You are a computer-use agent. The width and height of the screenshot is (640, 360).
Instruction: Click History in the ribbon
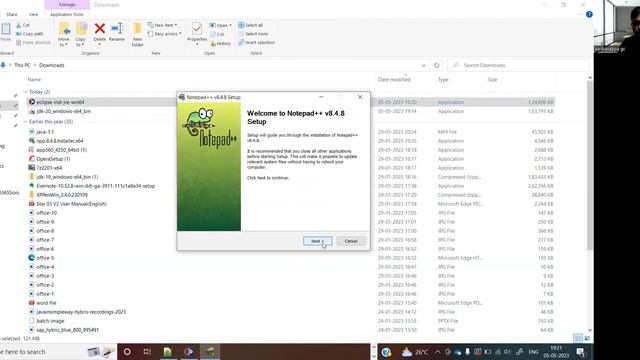pyautogui.click(x=220, y=43)
